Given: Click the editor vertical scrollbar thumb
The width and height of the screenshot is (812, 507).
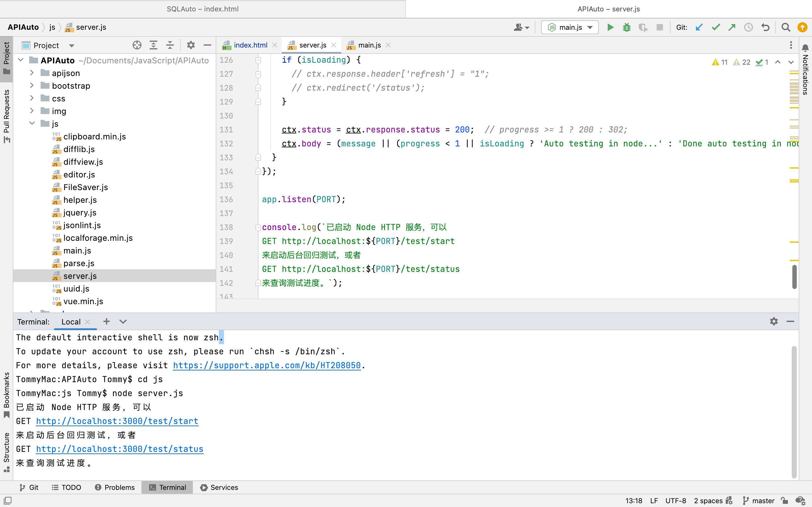Looking at the screenshot, I should [x=794, y=277].
